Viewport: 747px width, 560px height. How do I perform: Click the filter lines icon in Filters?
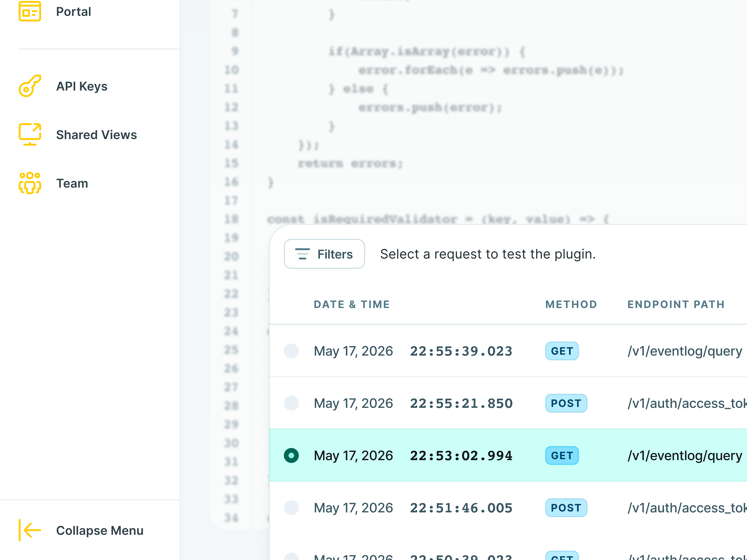(x=302, y=254)
